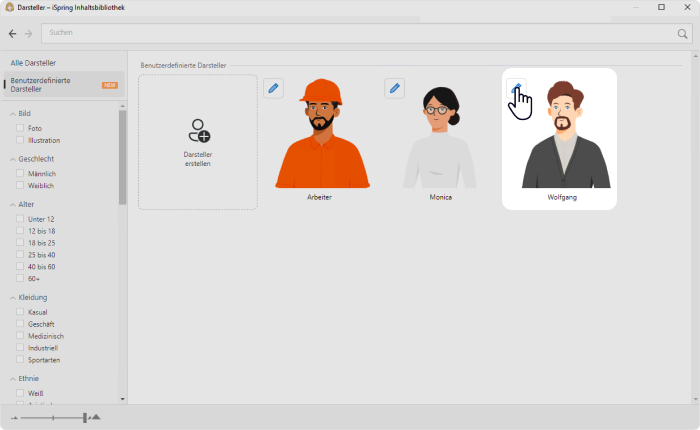Click the small thumbnail size icon

[14, 418]
